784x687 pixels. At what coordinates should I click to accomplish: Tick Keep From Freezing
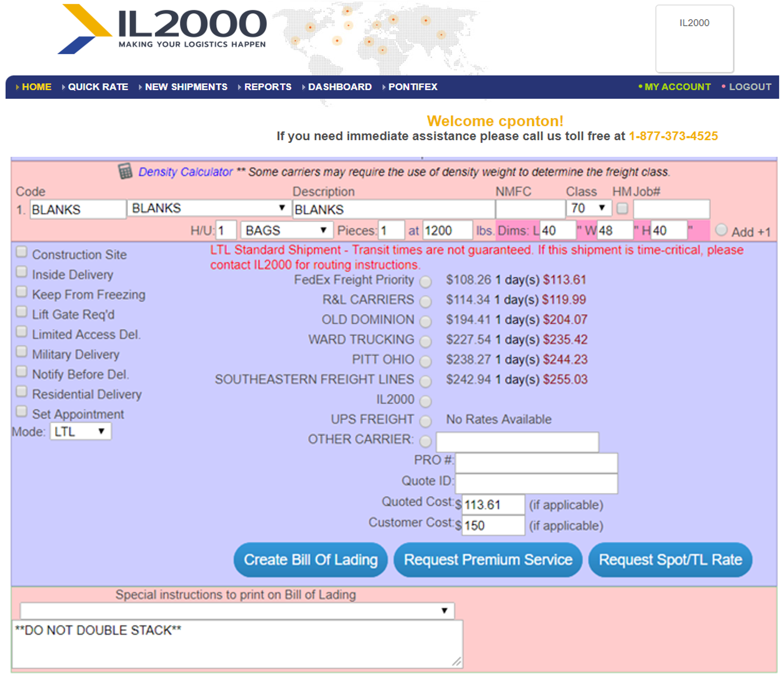click(21, 292)
